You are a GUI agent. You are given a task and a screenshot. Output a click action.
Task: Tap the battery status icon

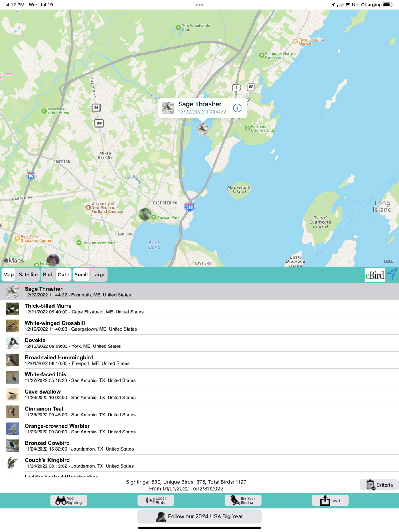pyautogui.click(x=388, y=5)
